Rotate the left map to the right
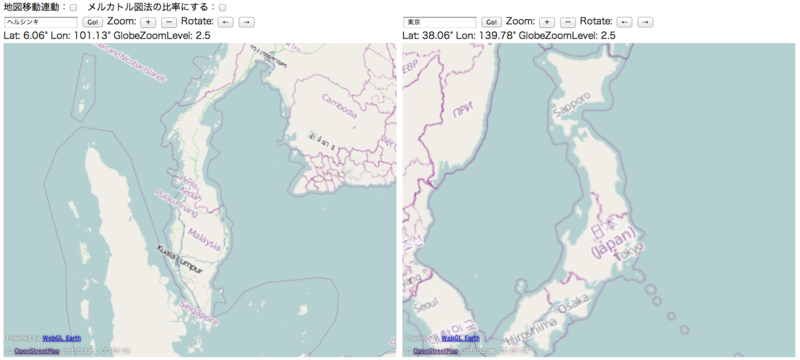The height and width of the screenshot is (360, 800). pos(246,22)
